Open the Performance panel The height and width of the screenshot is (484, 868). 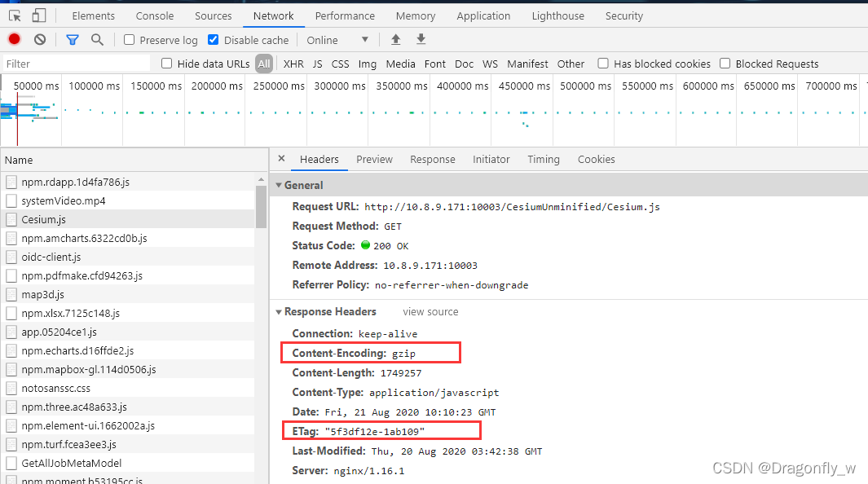(x=345, y=16)
